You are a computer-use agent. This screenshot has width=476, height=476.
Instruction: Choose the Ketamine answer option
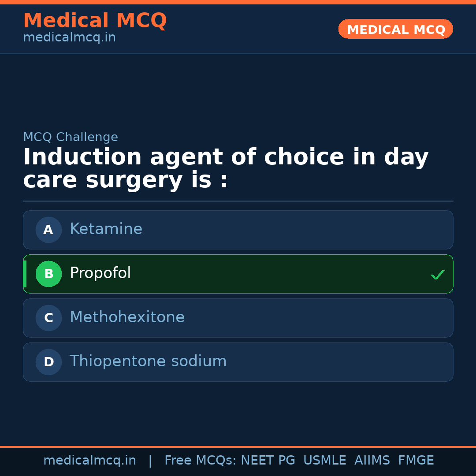(106, 229)
